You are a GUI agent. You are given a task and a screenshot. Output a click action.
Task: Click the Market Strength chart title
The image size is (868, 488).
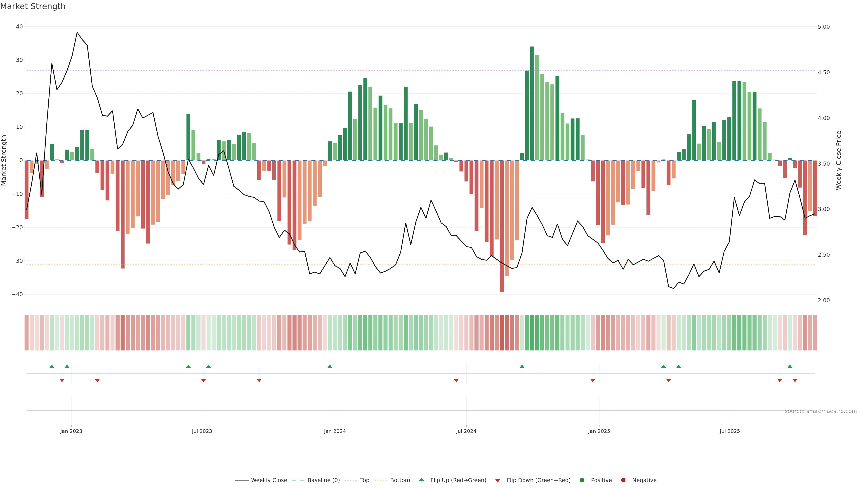click(x=33, y=6)
